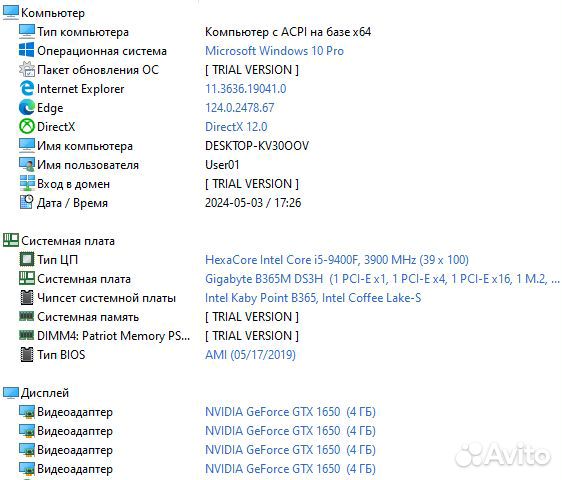The width and height of the screenshot is (562, 480).
Task: Open the first NVIDIA GeForce GTX 1650 link
Action: tap(290, 412)
